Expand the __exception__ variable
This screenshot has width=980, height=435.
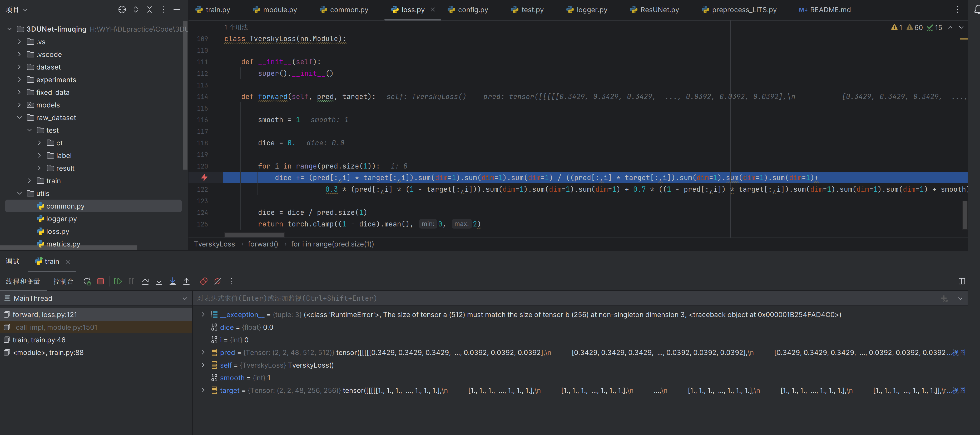(x=203, y=315)
